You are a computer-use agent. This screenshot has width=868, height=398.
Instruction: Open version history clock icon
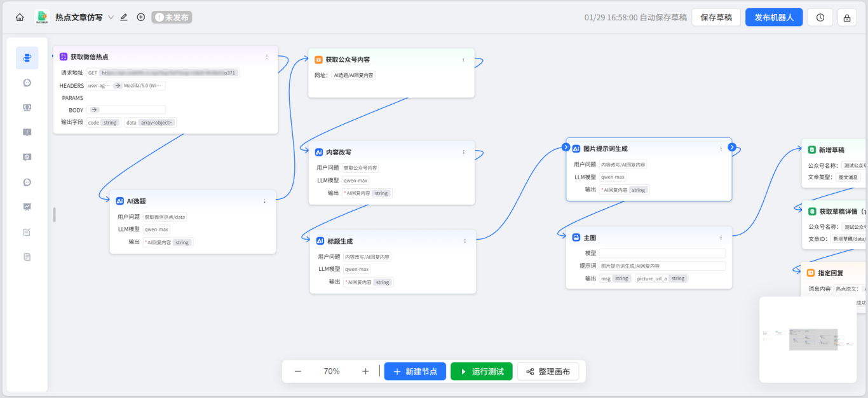tap(820, 18)
